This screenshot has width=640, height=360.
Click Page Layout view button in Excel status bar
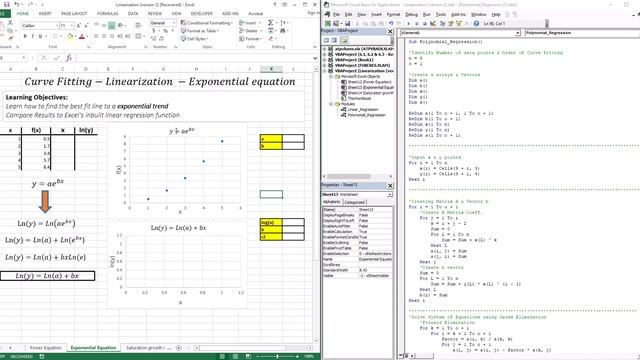[x=235, y=356]
